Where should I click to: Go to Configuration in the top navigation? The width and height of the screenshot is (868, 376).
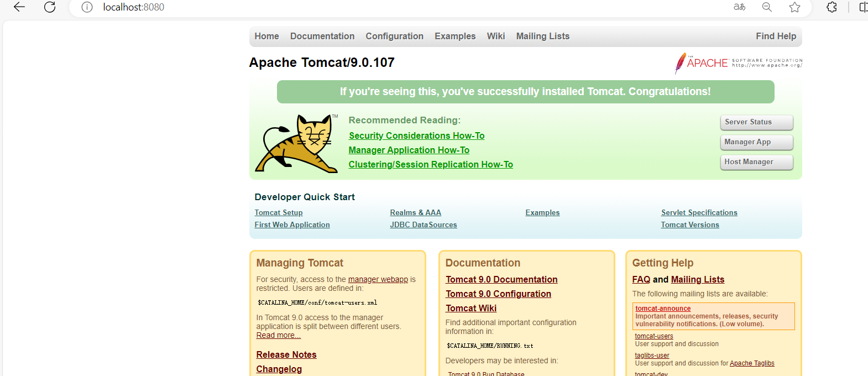pyautogui.click(x=394, y=36)
